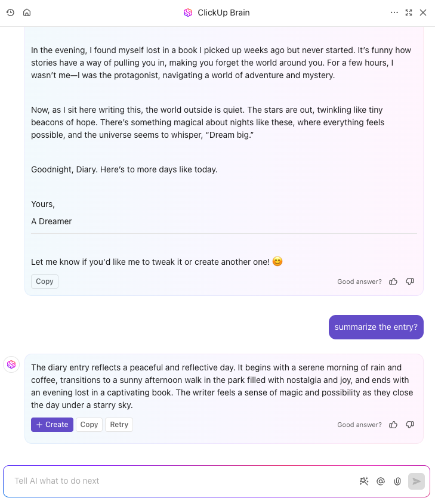Open AI prompt enhancer sparkle icon
The height and width of the screenshot is (504, 435).
pyautogui.click(x=364, y=481)
